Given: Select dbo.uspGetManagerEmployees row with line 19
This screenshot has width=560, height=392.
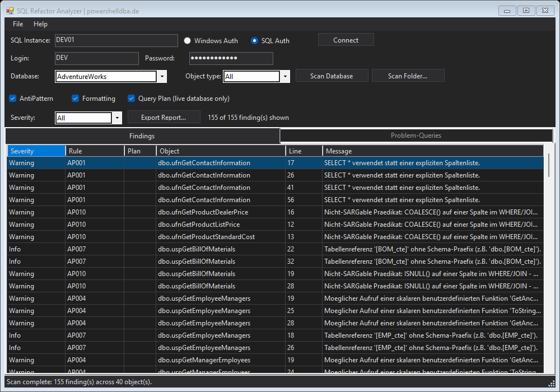Looking at the screenshot, I should pyautogui.click(x=275, y=360).
